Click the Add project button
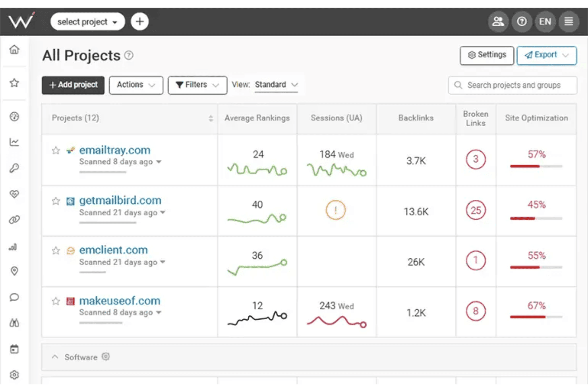This screenshot has width=588, height=392. point(73,85)
